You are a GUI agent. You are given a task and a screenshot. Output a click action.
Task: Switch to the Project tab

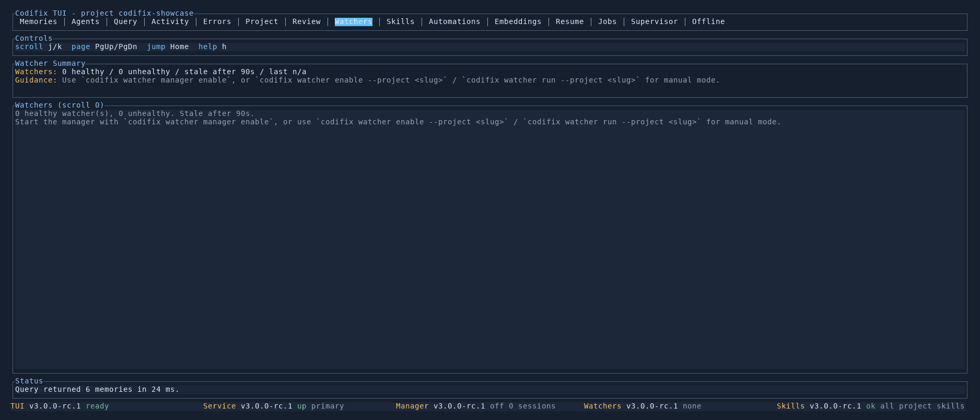(x=262, y=21)
